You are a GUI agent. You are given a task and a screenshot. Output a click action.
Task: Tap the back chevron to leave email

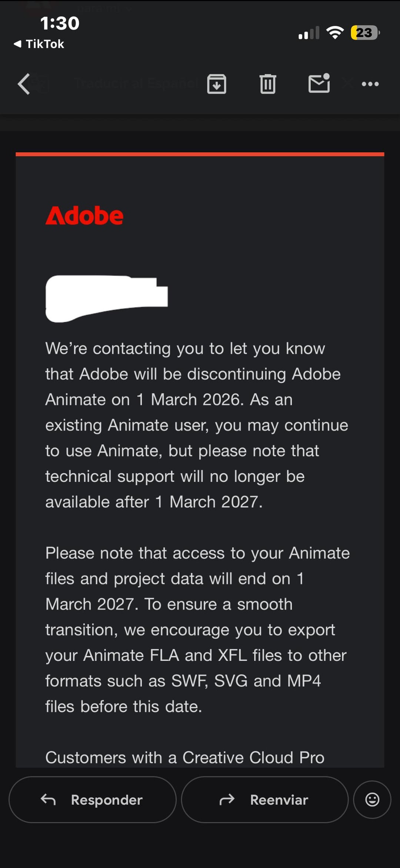coord(24,84)
